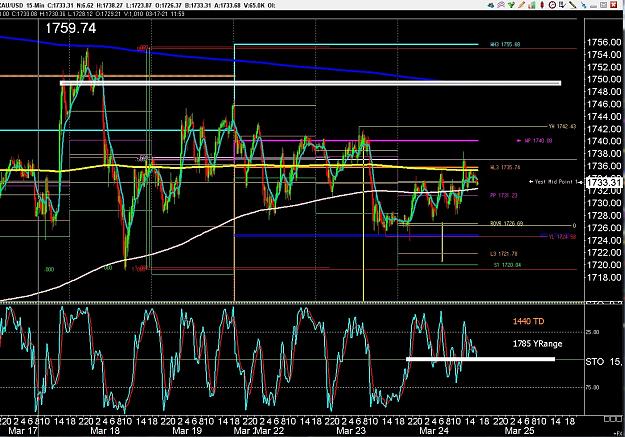Click the 1722.00 price axis label
This screenshot has height=437, width=625.
pos(604,252)
